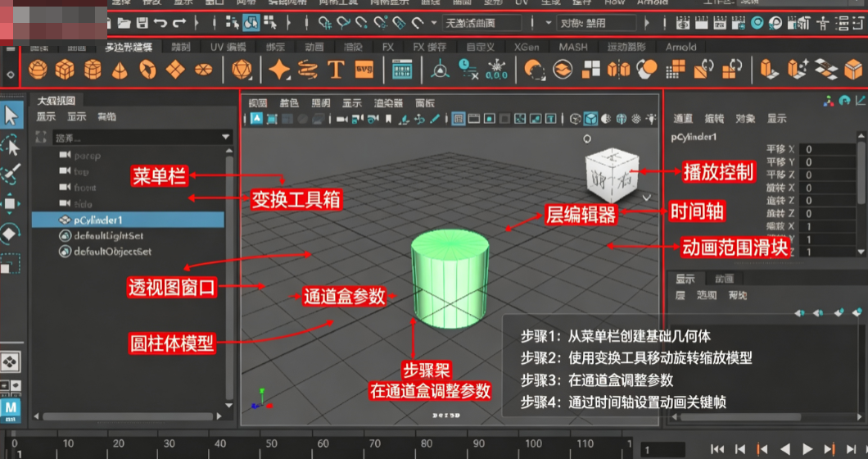The width and height of the screenshot is (868, 459).
Task: Create a polygon cube from the shelf
Action: point(65,70)
